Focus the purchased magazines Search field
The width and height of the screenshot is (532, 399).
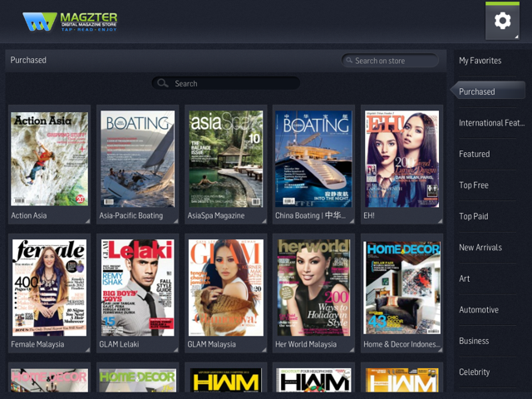(233, 83)
